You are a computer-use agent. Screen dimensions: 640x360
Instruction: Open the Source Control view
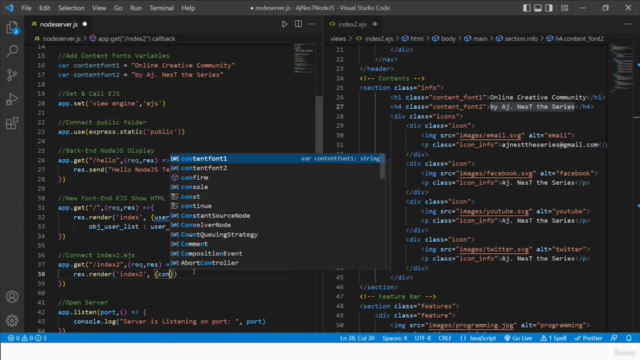[x=12, y=75]
